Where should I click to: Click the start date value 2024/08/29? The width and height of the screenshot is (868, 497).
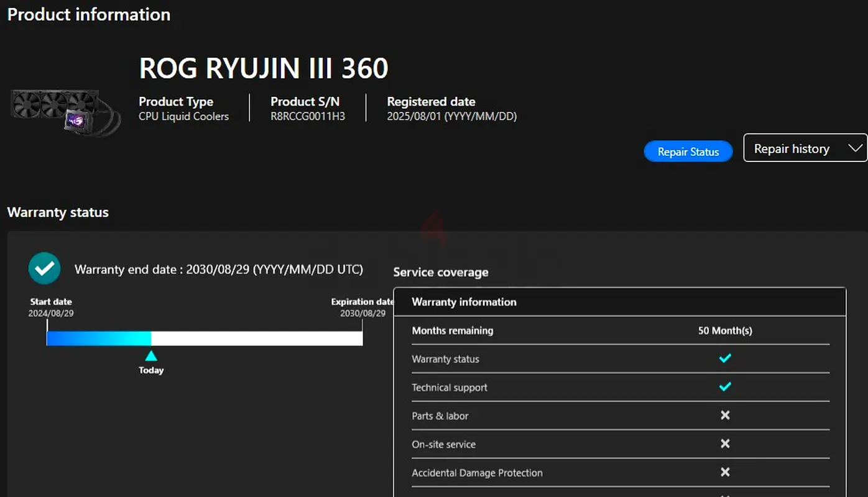(51, 314)
